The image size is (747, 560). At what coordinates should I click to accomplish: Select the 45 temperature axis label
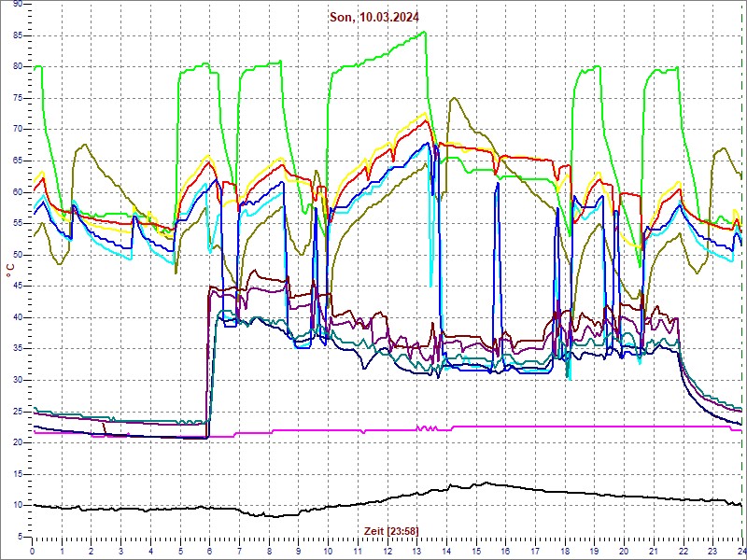tap(18, 287)
